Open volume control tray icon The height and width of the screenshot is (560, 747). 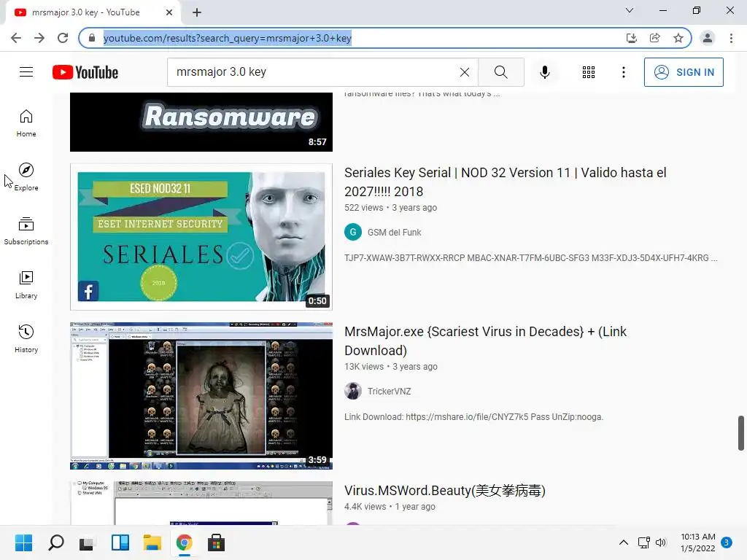661,542
